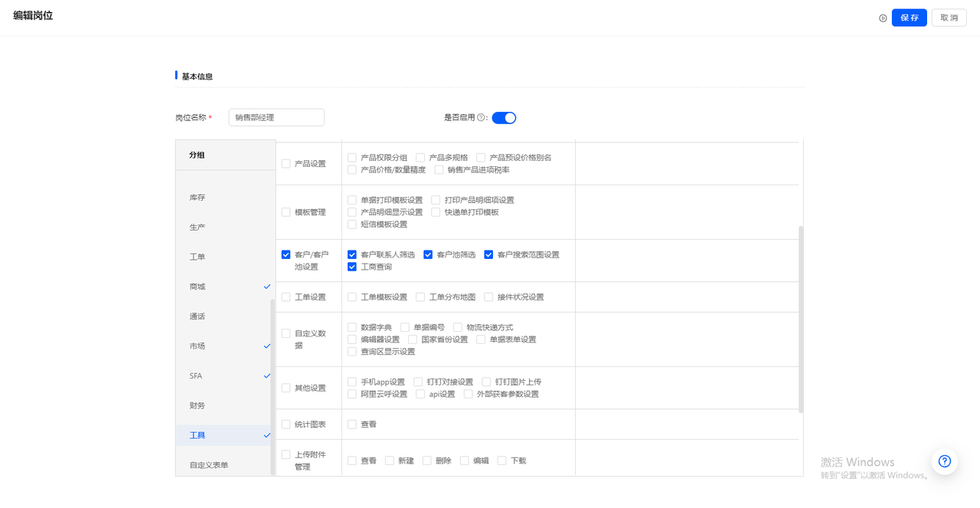Viewport: 980px width, 508px height.
Task: Open the help question-mark floating button
Action: click(x=945, y=461)
